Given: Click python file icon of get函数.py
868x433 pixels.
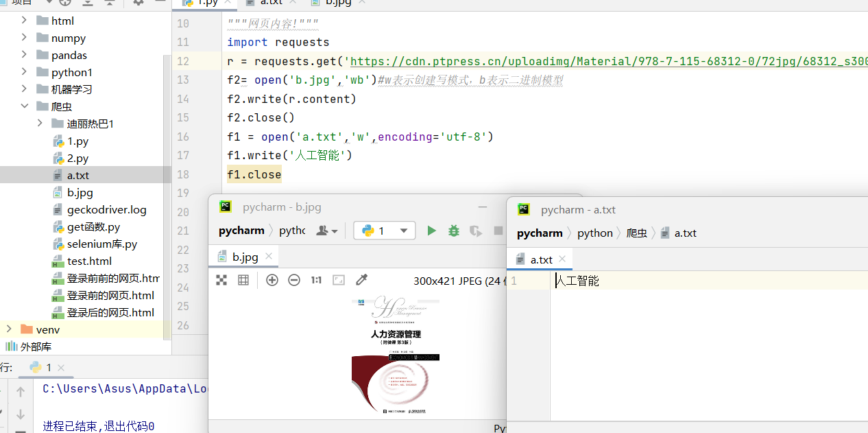Looking at the screenshot, I should click(58, 226).
